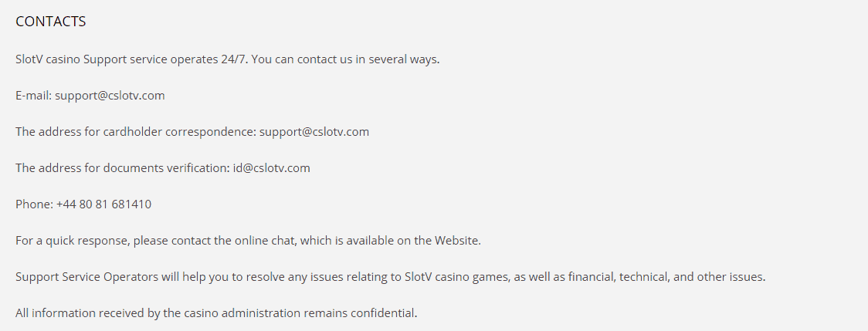Click the id@cslotv.com verification address
This screenshot has height=331, width=868.
(x=271, y=167)
